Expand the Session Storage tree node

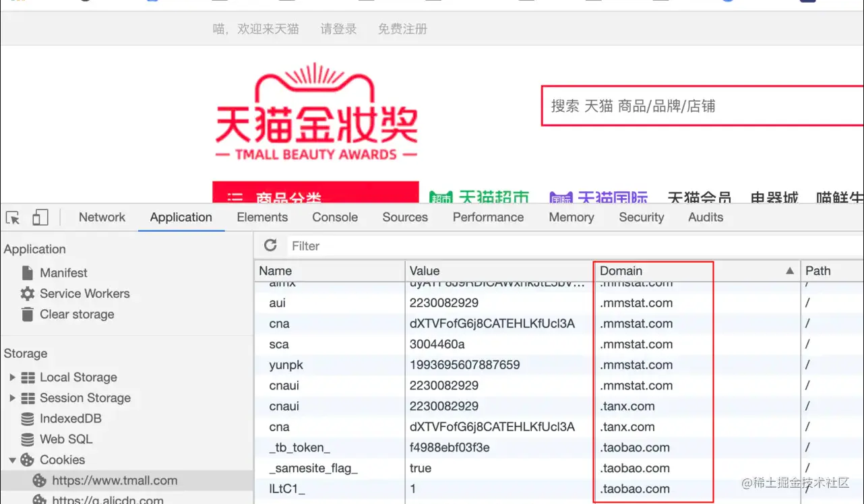(x=12, y=398)
